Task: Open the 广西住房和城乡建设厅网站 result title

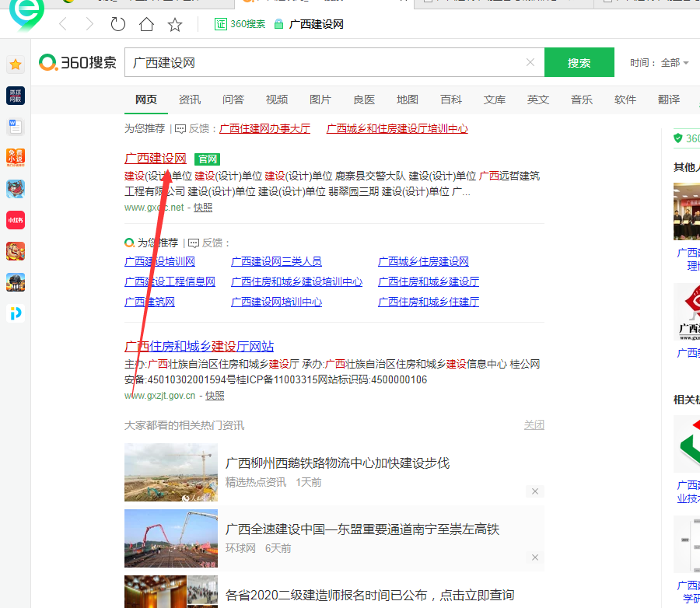Action: 199,347
